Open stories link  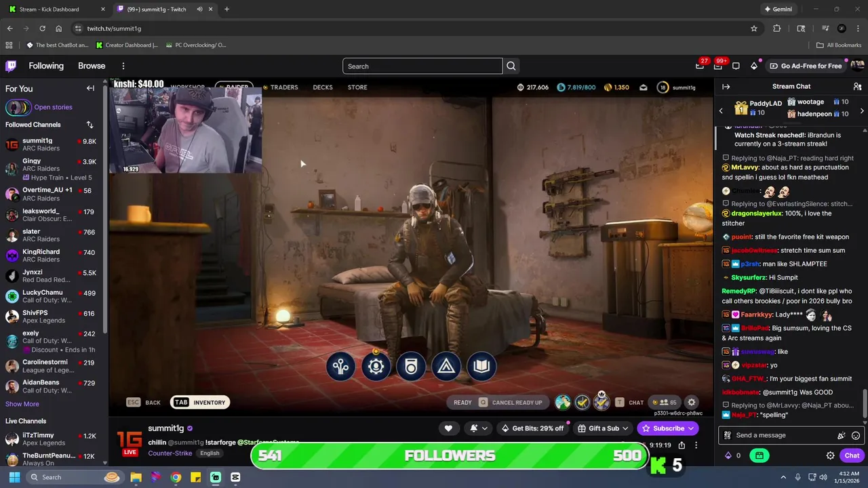[53, 107]
